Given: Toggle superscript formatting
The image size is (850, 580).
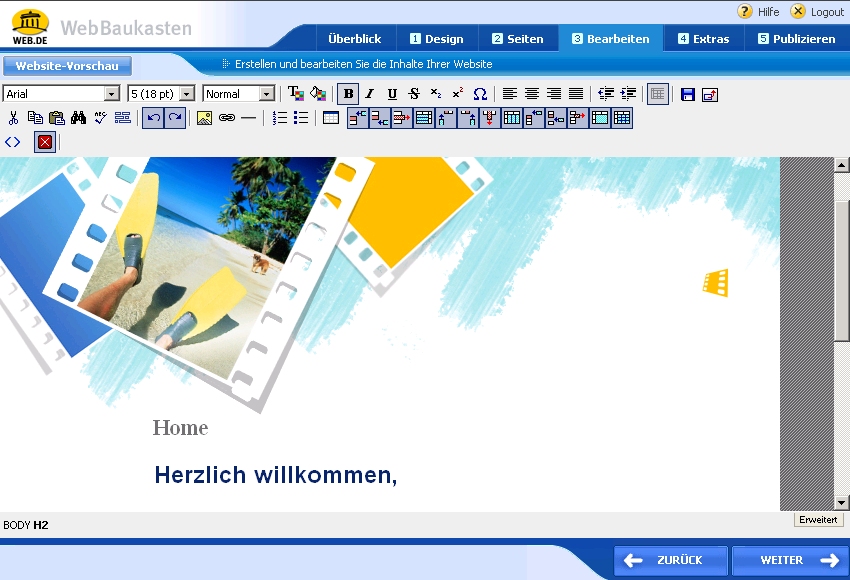Looking at the screenshot, I should [458, 93].
